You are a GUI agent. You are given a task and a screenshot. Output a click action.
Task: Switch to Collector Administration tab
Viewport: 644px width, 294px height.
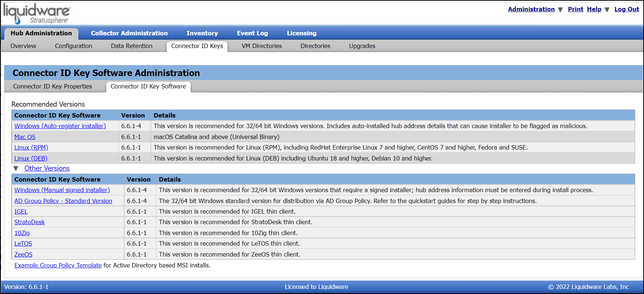[x=129, y=33]
